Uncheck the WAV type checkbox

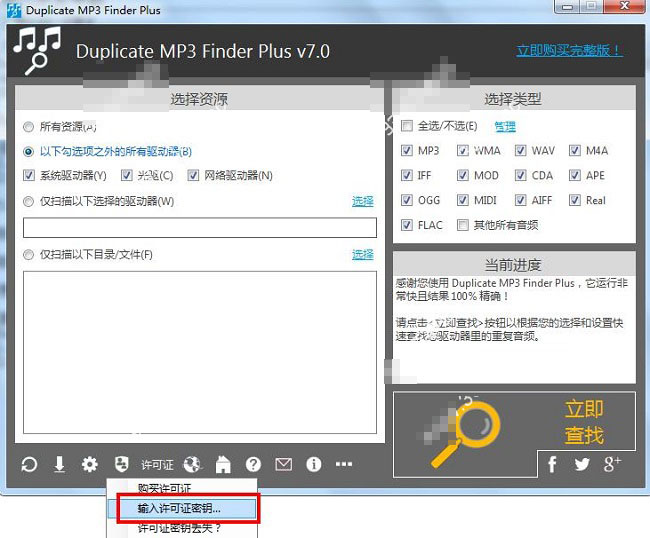coord(521,150)
